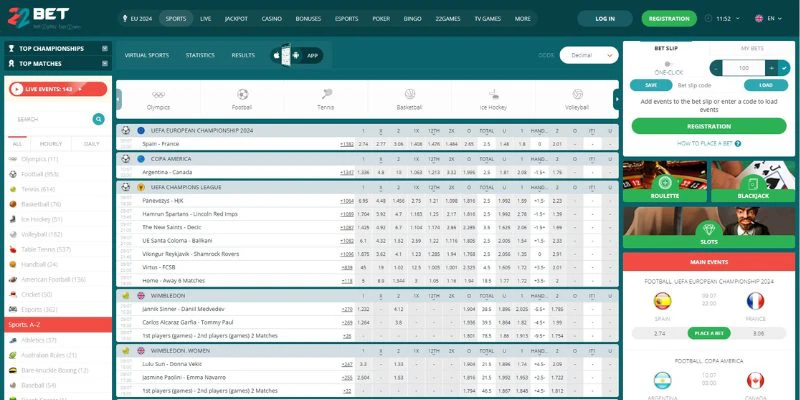Select the DAILY filter tab
The height and width of the screenshot is (400, 800).
pos(92,144)
